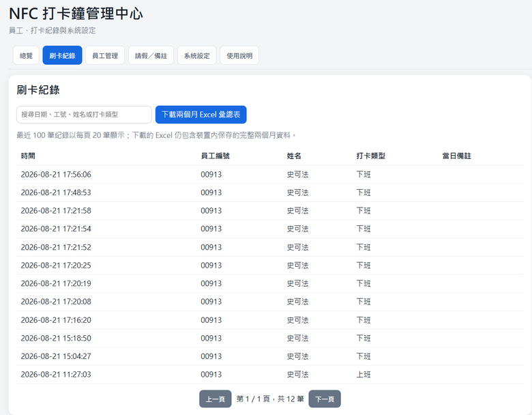Viewport: 532px width, 415px height.
Task: Click 上班 type in the 11:27:03 row
Action: (x=364, y=375)
